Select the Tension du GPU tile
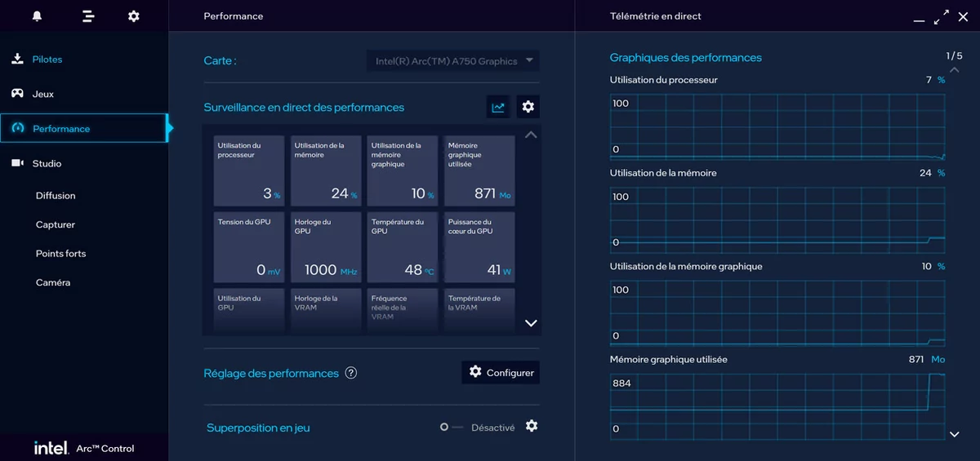Screen dimensions: 980x461 tap(249, 247)
